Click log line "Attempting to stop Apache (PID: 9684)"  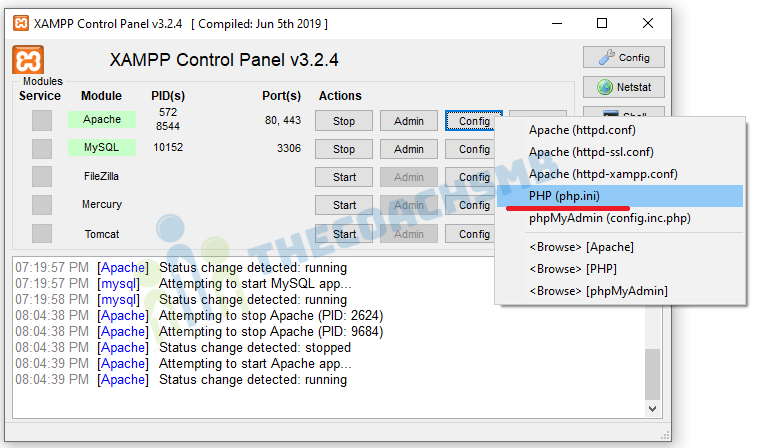point(271,332)
